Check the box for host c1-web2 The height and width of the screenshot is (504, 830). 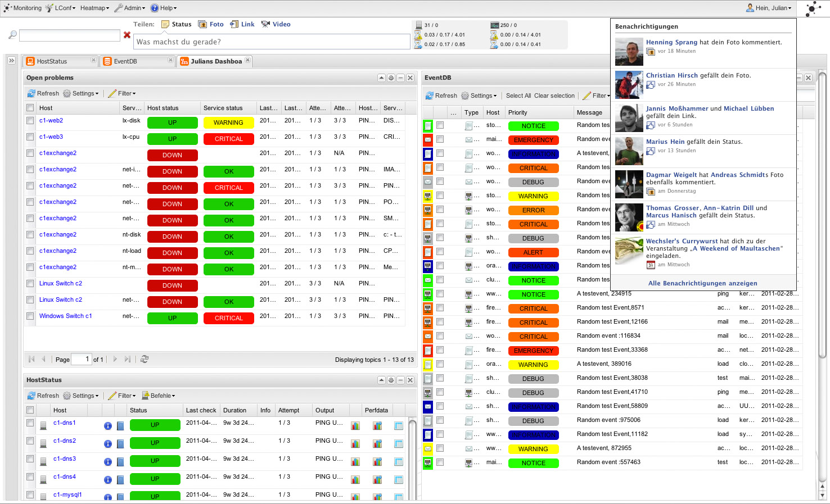(30, 120)
